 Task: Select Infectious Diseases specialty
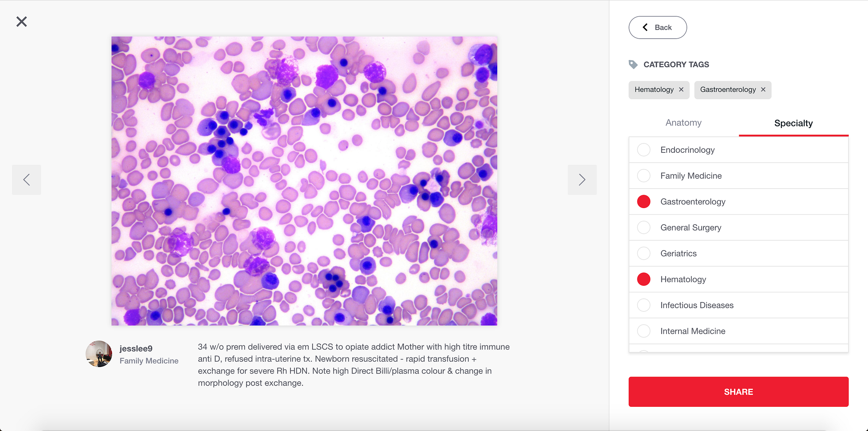[644, 305]
